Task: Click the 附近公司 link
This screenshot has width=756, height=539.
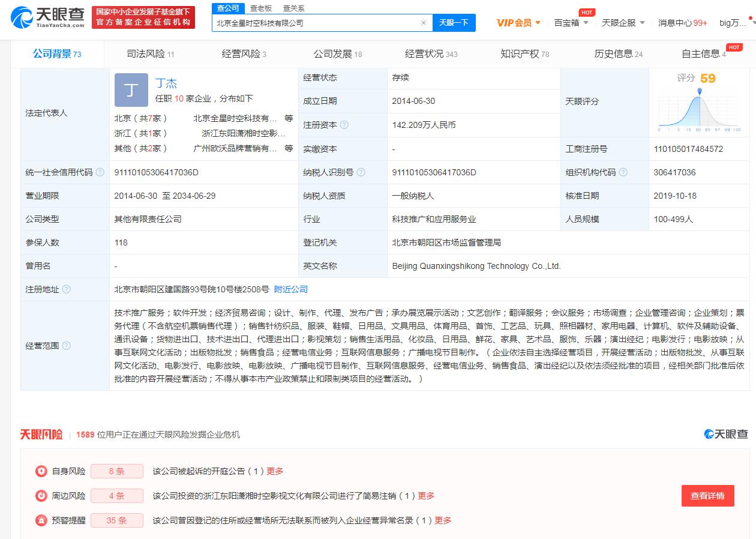Action: click(x=291, y=289)
